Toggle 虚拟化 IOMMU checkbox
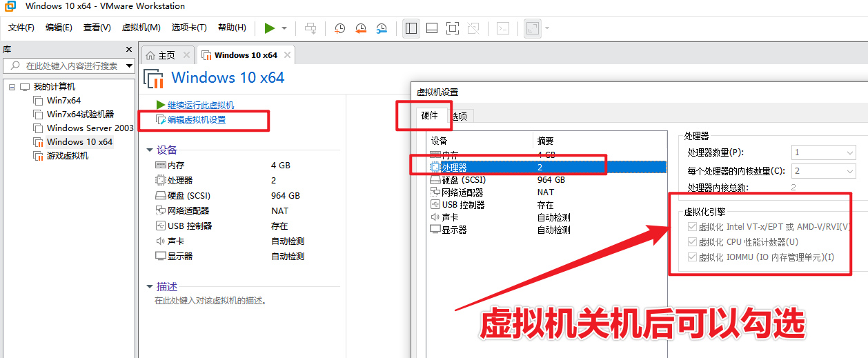Screen dimensions: 868x358 click(x=692, y=257)
